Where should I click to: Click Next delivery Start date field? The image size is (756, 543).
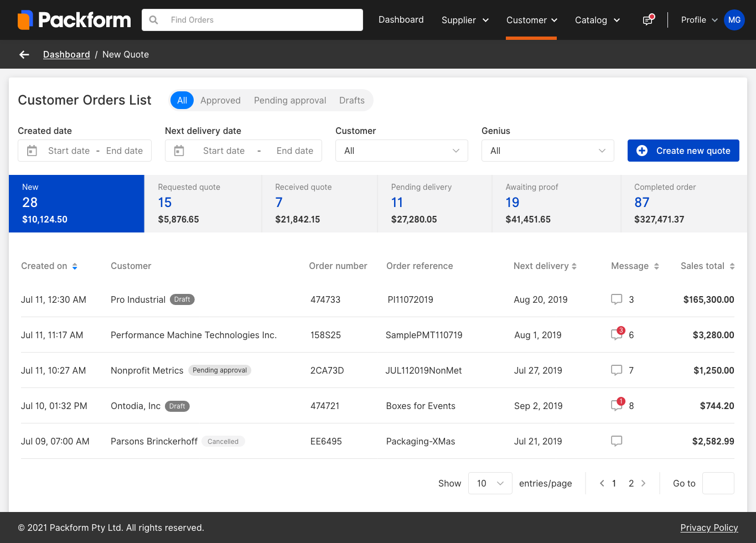pos(224,151)
